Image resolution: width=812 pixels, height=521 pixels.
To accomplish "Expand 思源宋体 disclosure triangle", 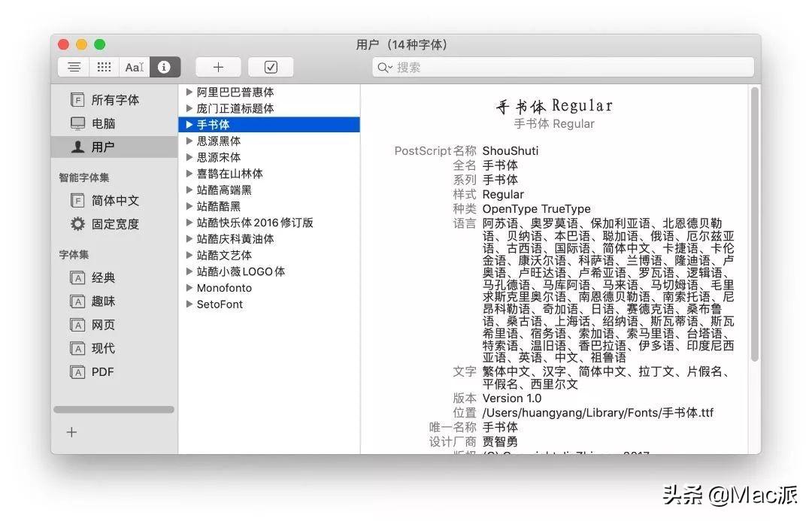I will 189,157.
